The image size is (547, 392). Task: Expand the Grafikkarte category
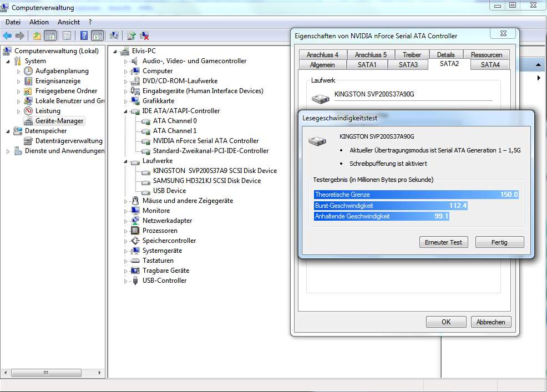click(x=125, y=101)
